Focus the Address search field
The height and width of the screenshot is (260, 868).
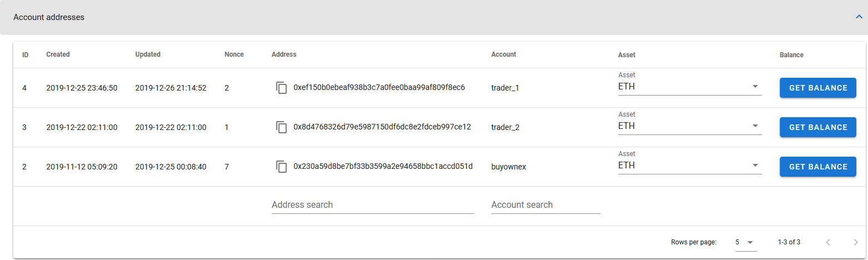pos(373,205)
